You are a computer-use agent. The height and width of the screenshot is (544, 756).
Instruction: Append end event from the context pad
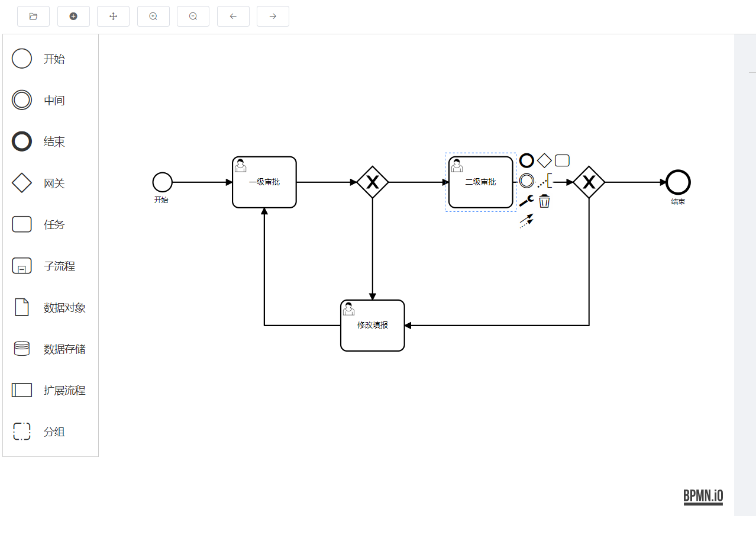[526, 160]
